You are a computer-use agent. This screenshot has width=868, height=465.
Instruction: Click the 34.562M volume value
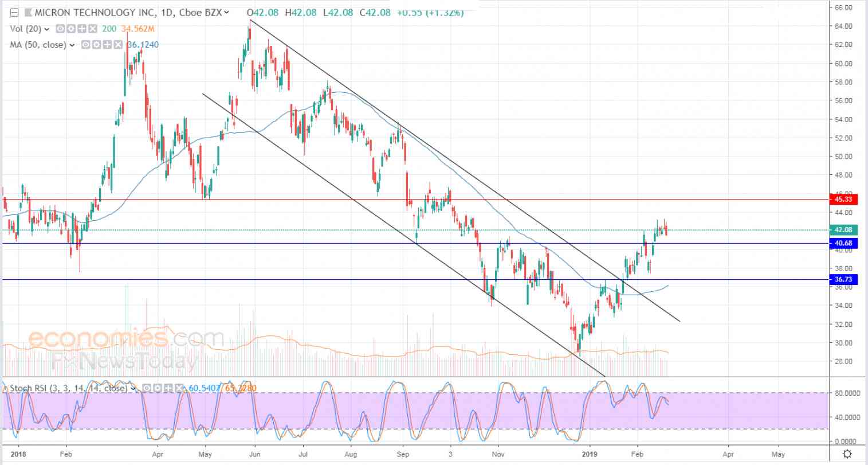pyautogui.click(x=138, y=29)
